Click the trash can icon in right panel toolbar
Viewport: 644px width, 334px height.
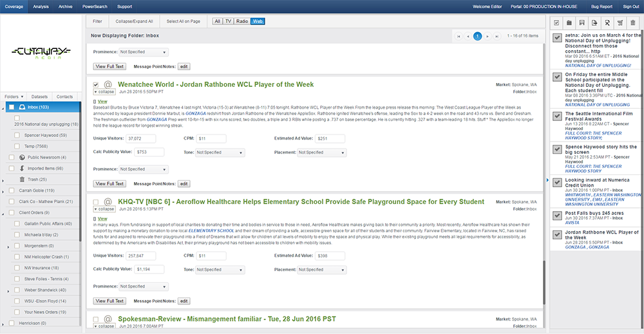click(633, 23)
